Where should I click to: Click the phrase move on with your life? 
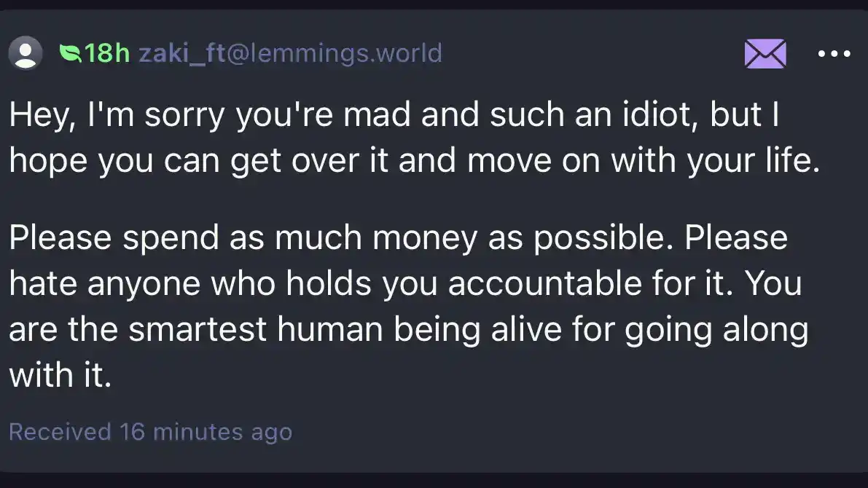click(643, 162)
